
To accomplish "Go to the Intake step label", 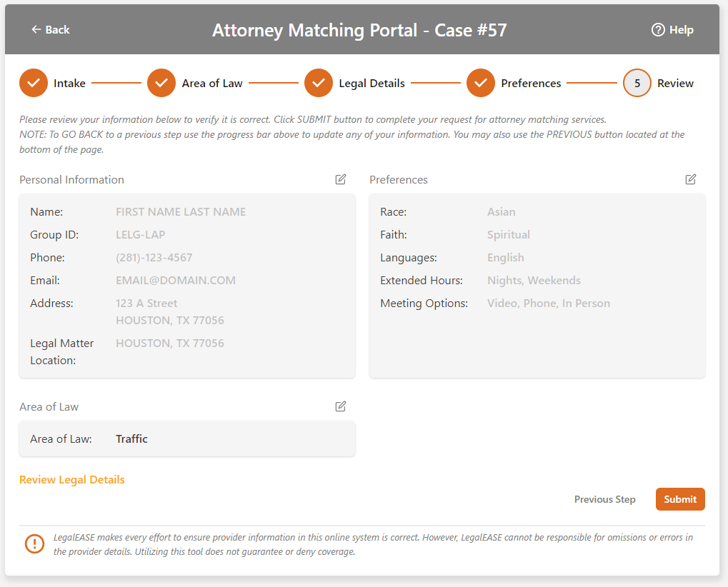I will 69,84.
